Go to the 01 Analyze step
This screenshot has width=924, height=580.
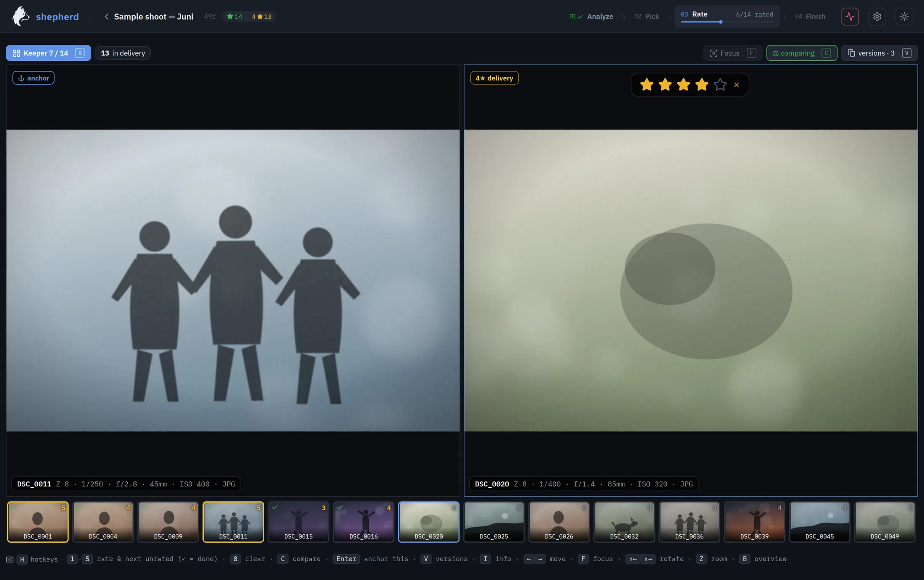(x=591, y=16)
